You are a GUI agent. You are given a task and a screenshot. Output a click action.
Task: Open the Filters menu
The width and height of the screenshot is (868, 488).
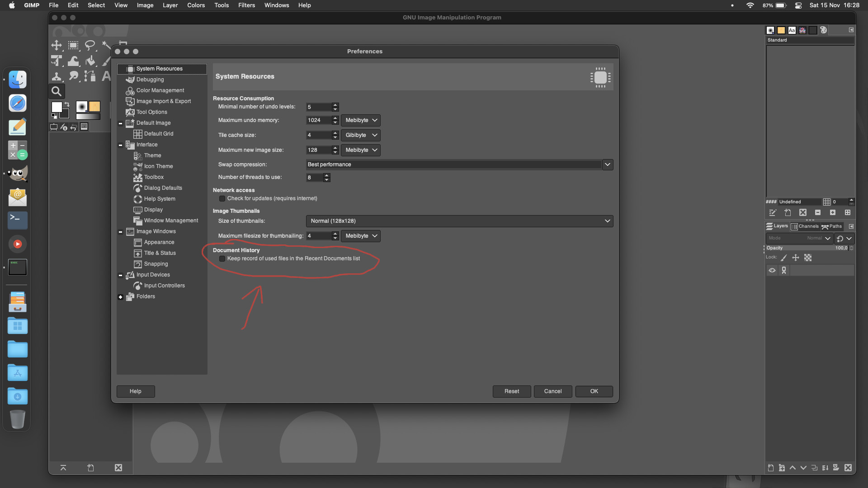[246, 5]
